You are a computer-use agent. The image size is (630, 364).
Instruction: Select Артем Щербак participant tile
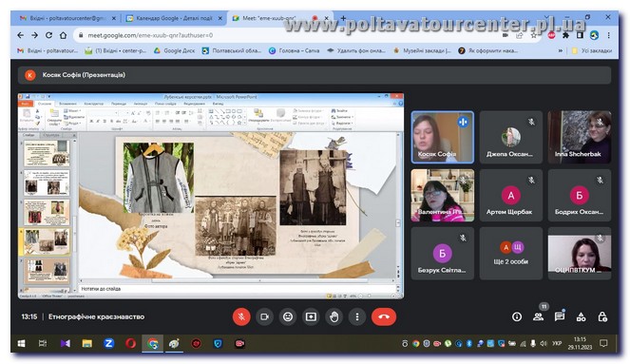pos(511,195)
